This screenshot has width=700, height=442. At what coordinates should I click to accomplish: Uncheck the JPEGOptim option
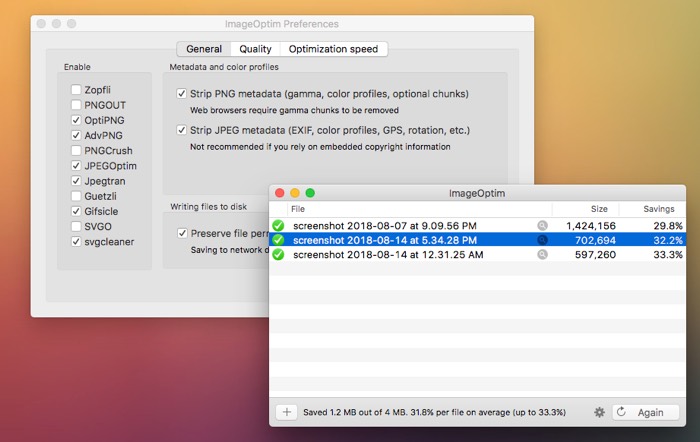[76, 166]
